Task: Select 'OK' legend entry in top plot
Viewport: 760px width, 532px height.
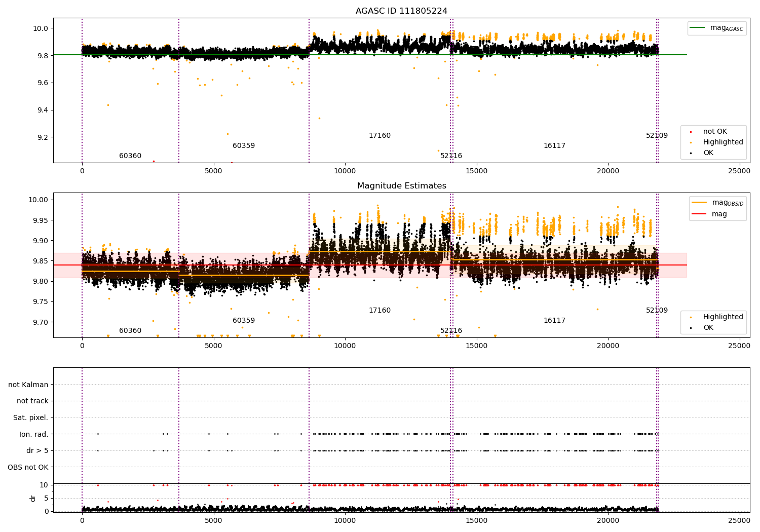Action: (x=708, y=153)
